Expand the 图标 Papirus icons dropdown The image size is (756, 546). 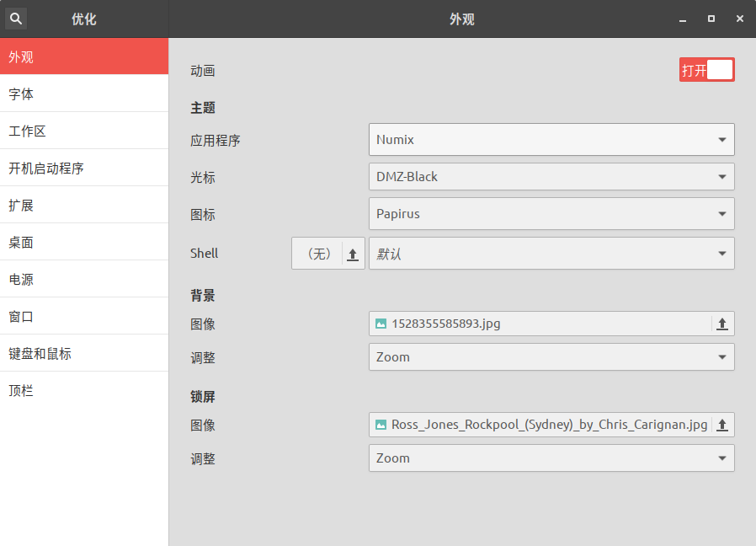551,214
